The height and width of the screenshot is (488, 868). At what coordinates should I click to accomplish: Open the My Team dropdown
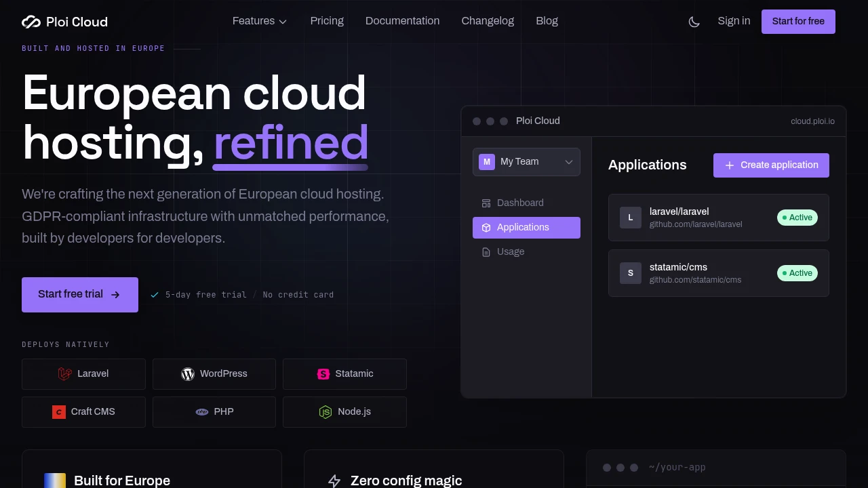[526, 162]
